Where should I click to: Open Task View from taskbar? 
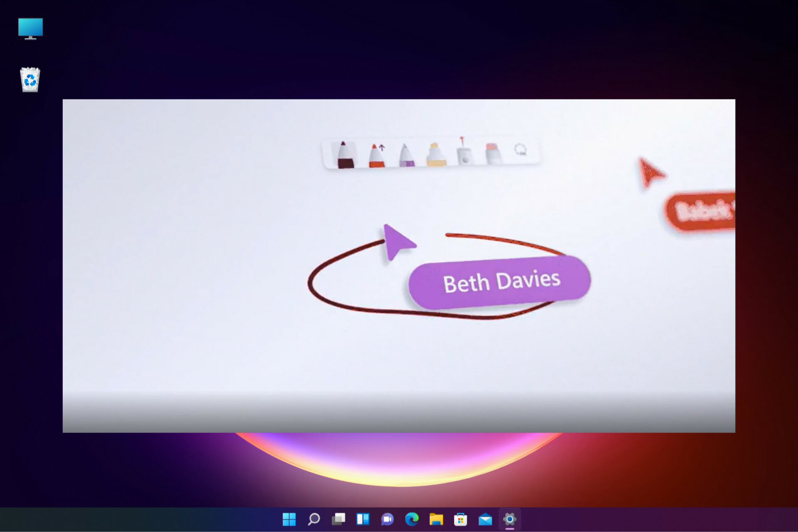(x=338, y=519)
